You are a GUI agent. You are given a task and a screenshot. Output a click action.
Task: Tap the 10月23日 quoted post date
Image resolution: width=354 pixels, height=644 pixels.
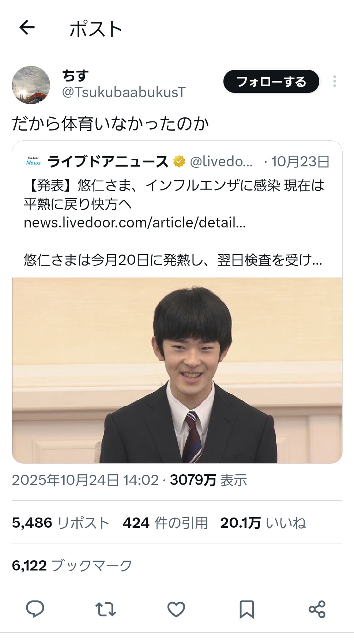tap(300, 161)
